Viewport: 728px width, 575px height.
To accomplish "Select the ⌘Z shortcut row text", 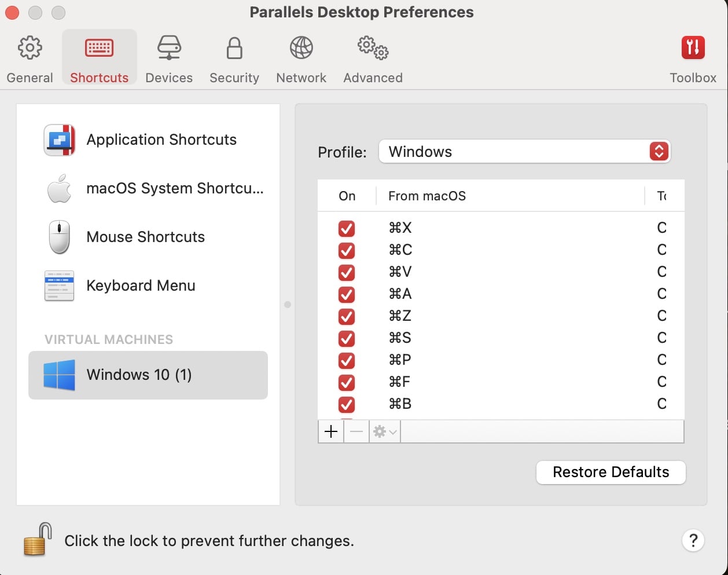I will (x=400, y=316).
